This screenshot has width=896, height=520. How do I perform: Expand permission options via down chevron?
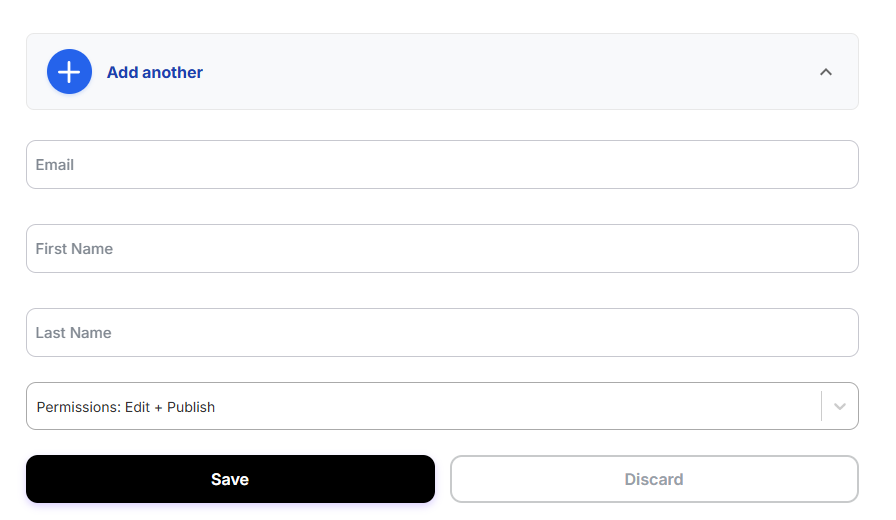pos(840,407)
